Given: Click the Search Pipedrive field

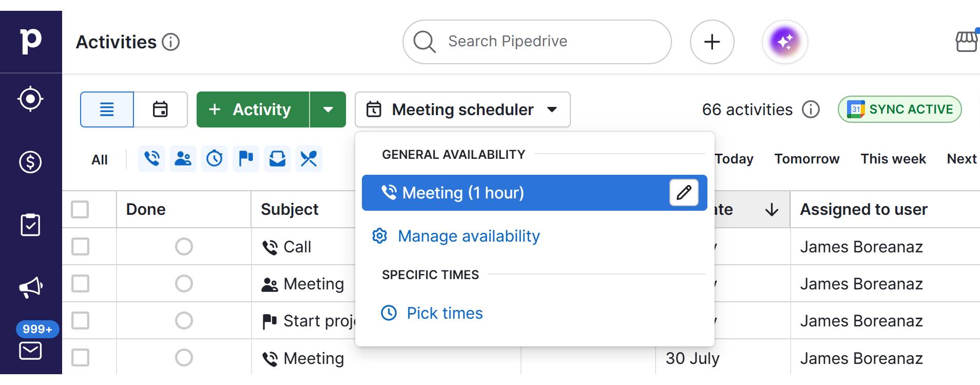Looking at the screenshot, I should [x=536, y=42].
